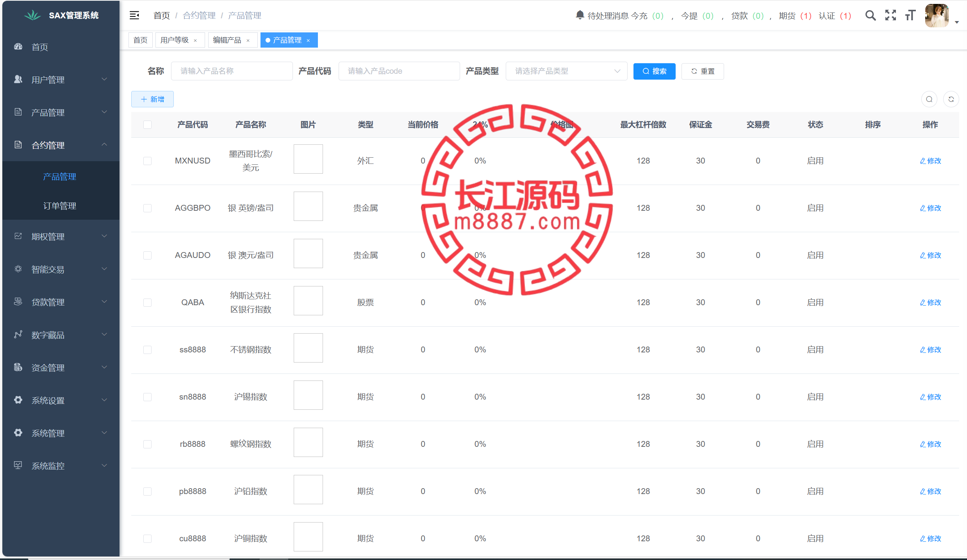Go to 首页 in breadcrumb
Image resolution: width=967 pixels, height=560 pixels.
tap(162, 16)
